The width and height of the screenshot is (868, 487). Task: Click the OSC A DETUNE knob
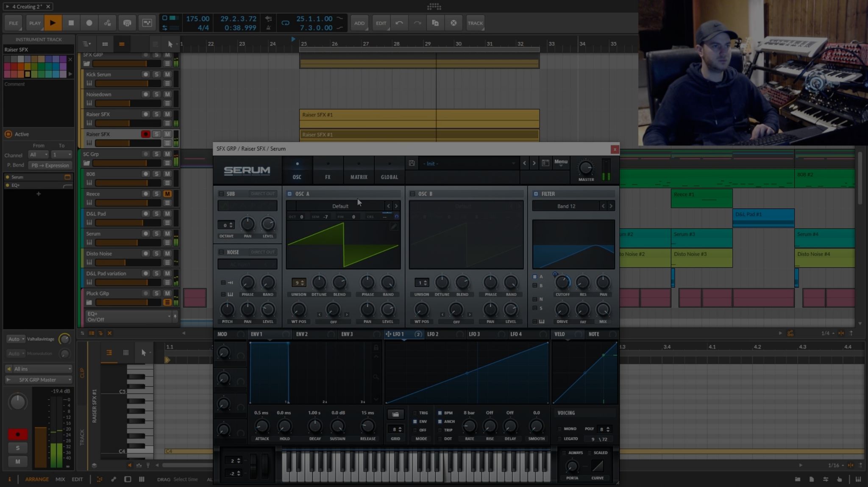tap(319, 282)
